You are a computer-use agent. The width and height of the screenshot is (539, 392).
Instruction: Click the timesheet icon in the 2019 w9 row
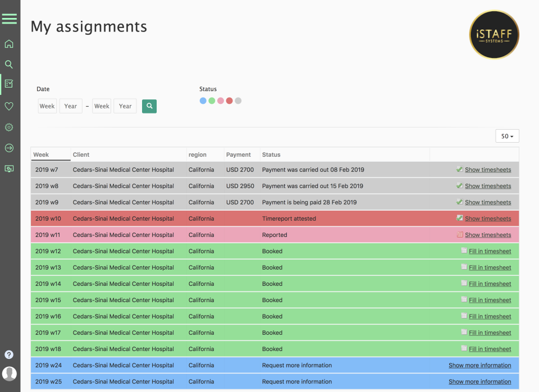pyautogui.click(x=459, y=202)
